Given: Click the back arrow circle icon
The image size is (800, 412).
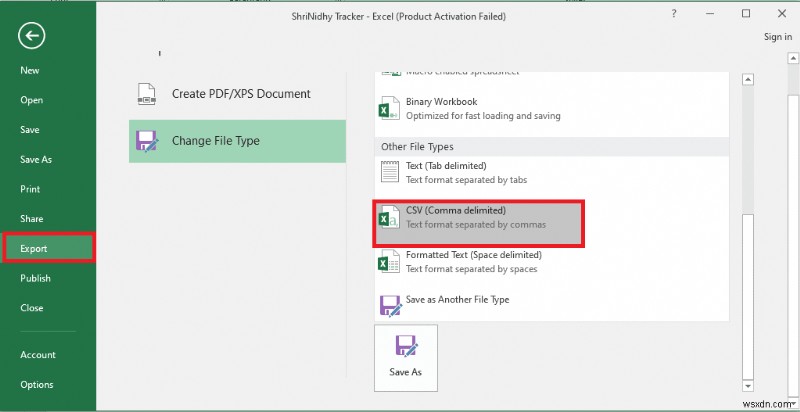Looking at the screenshot, I should (x=33, y=37).
